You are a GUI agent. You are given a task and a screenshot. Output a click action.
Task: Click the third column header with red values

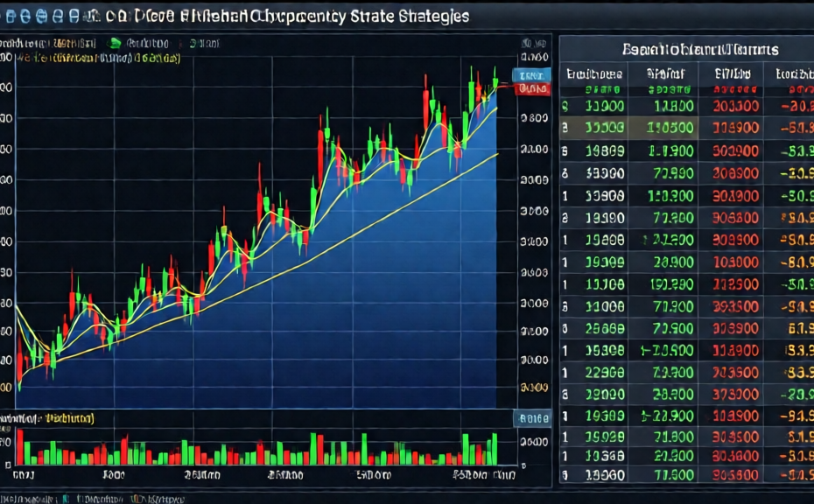(733, 75)
